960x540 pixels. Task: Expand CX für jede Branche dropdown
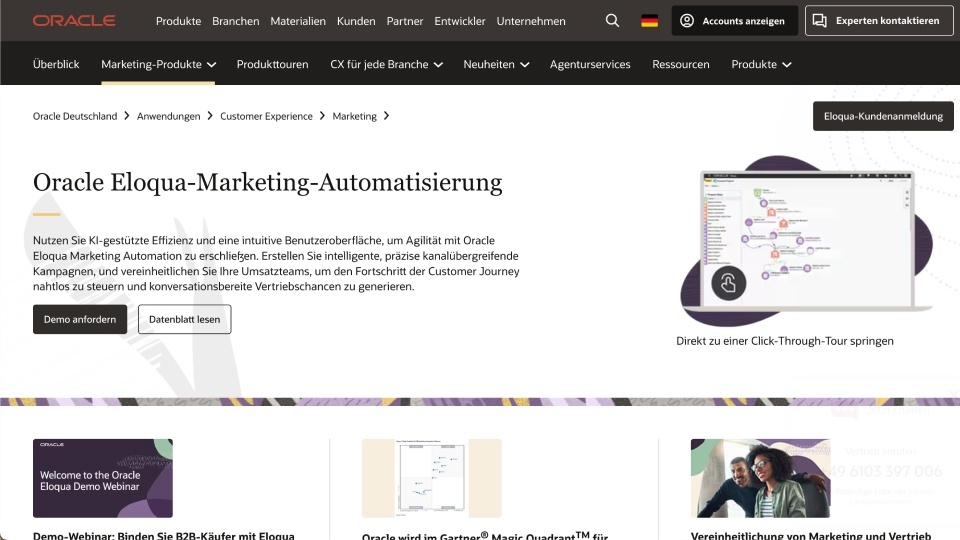[386, 64]
